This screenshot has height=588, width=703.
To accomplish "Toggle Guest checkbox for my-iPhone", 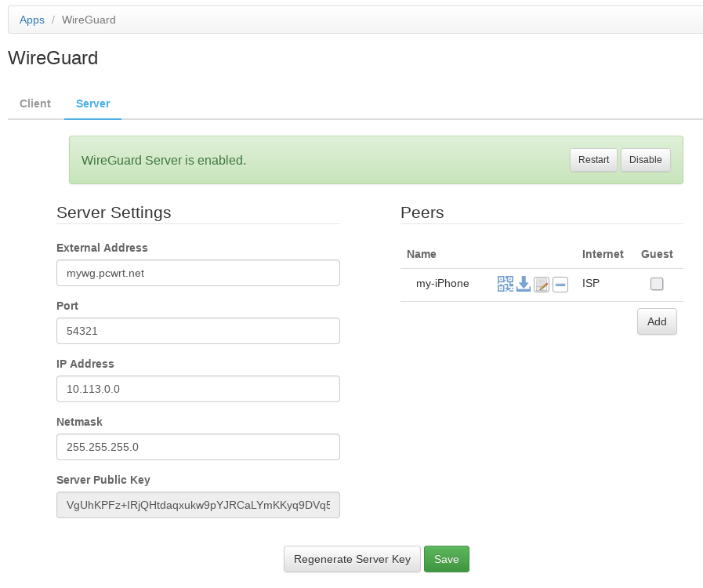I will [x=657, y=284].
